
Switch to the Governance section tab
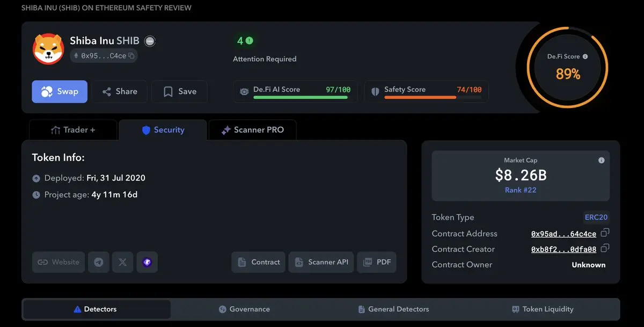pyautogui.click(x=244, y=309)
